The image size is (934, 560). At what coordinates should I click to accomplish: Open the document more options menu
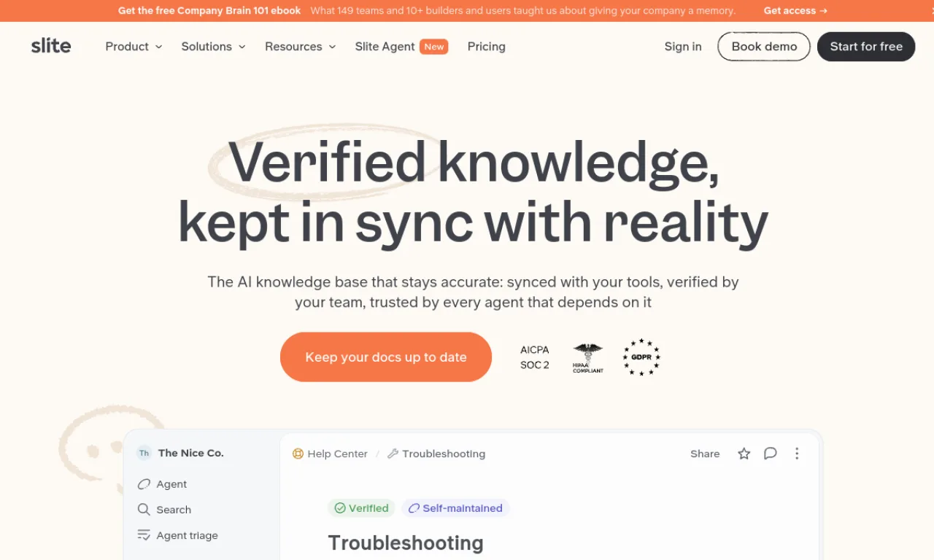click(x=797, y=454)
